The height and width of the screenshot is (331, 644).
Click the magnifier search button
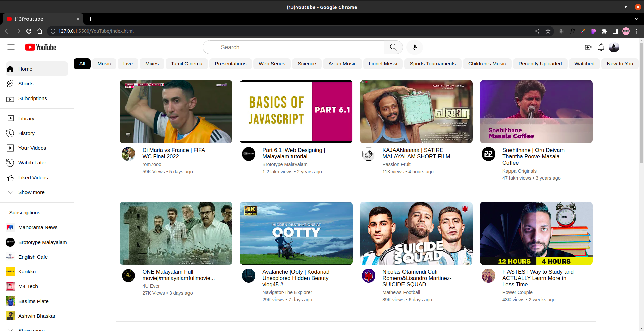(393, 47)
